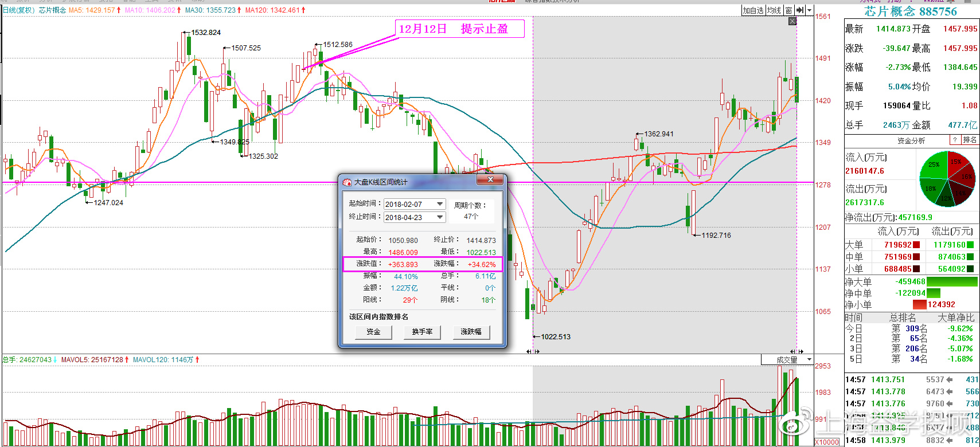Click the 窗 window layout icon
Viewport: 980px width, 447px height.
[789, 10]
